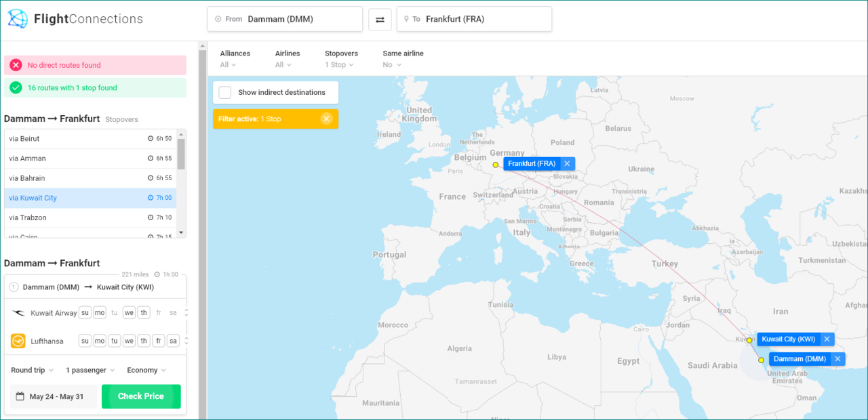Click the step 1 circle for Dammam to Kuwait
This screenshot has width=868, height=420.
pyautogui.click(x=14, y=287)
